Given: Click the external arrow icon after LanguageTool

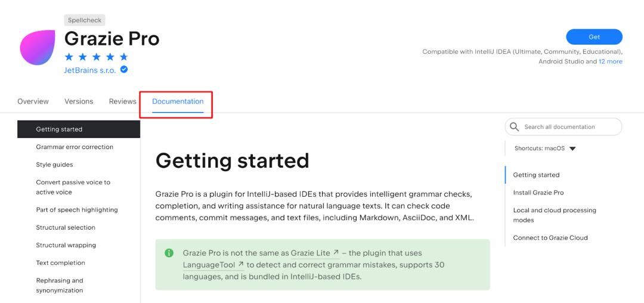Looking at the screenshot, I should (x=241, y=264).
